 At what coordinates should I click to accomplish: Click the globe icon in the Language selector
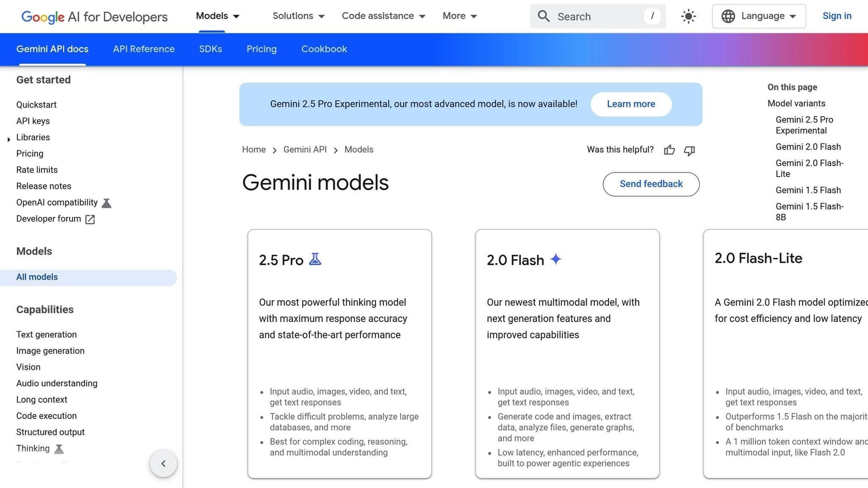click(x=728, y=16)
